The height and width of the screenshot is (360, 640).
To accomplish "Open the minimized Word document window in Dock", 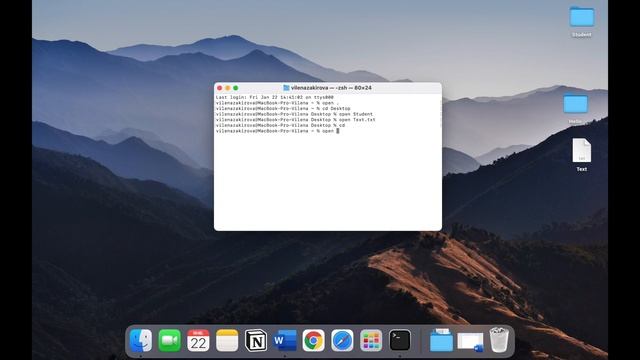I will [x=470, y=342].
